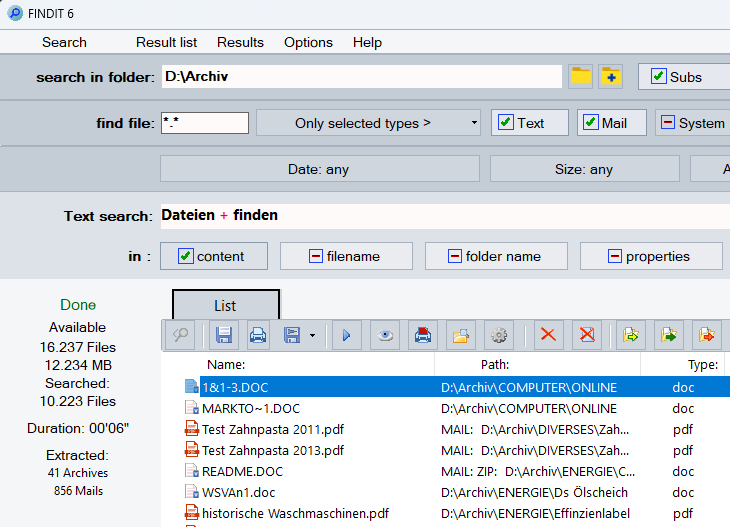Click the save results disk icon
The width and height of the screenshot is (730, 527).
[225, 335]
